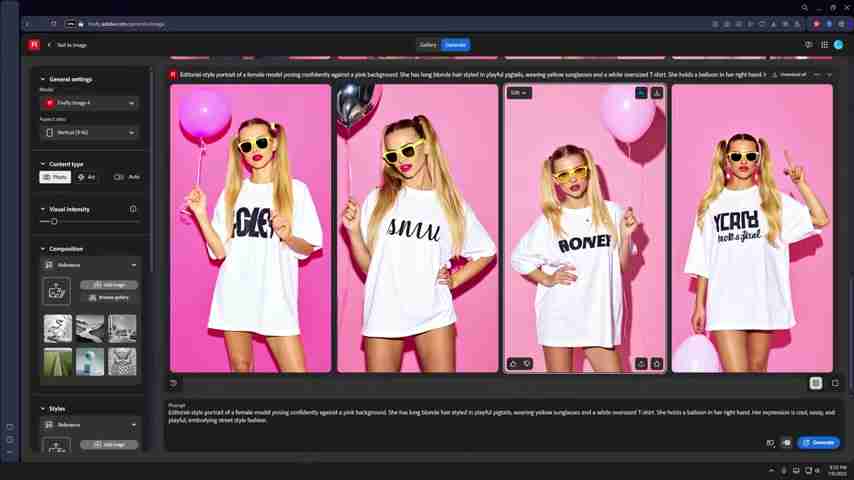The width and height of the screenshot is (854, 480).
Task: Open Edit dropdown on third image
Action: click(518, 93)
